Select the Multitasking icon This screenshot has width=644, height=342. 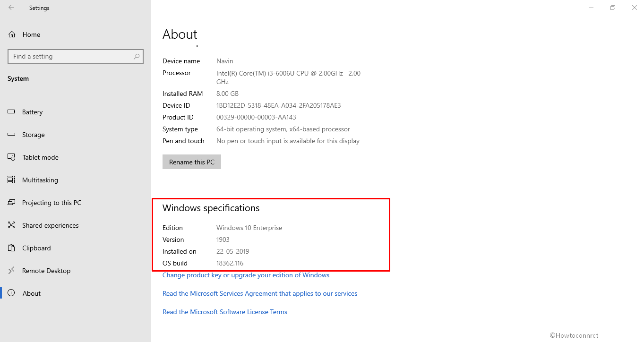click(12, 180)
